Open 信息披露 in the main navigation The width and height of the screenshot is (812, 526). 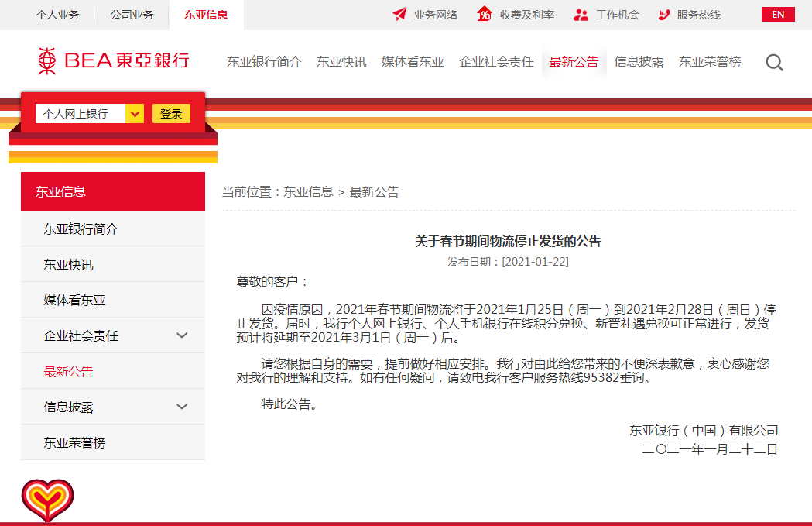639,62
